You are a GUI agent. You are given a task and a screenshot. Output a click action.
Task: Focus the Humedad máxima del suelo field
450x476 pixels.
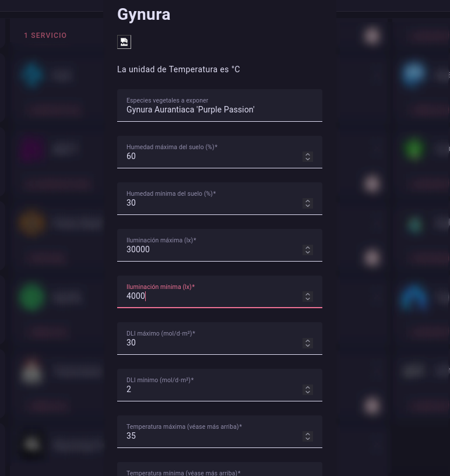[210, 156]
